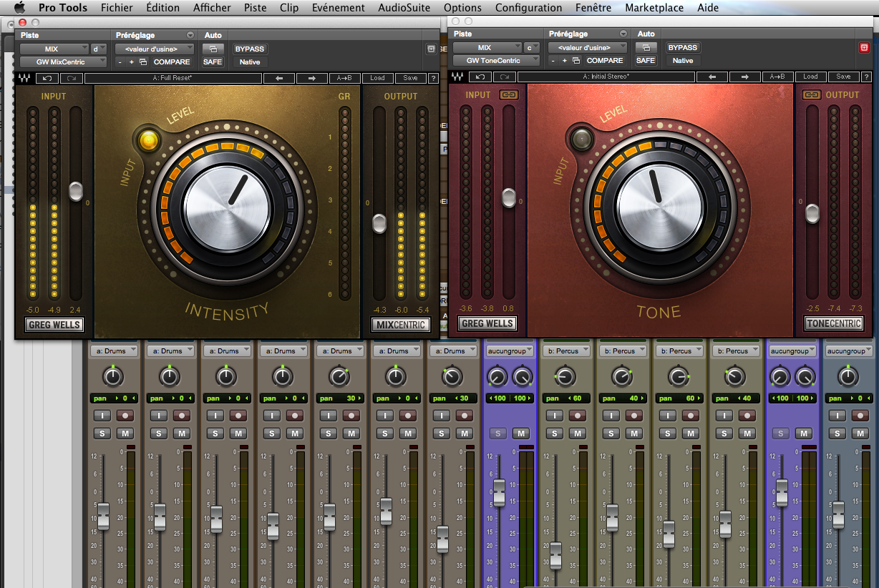Screen dimensions: 879x588
Task: Click the plus preset button in ToneCentric
Action: 565,61
